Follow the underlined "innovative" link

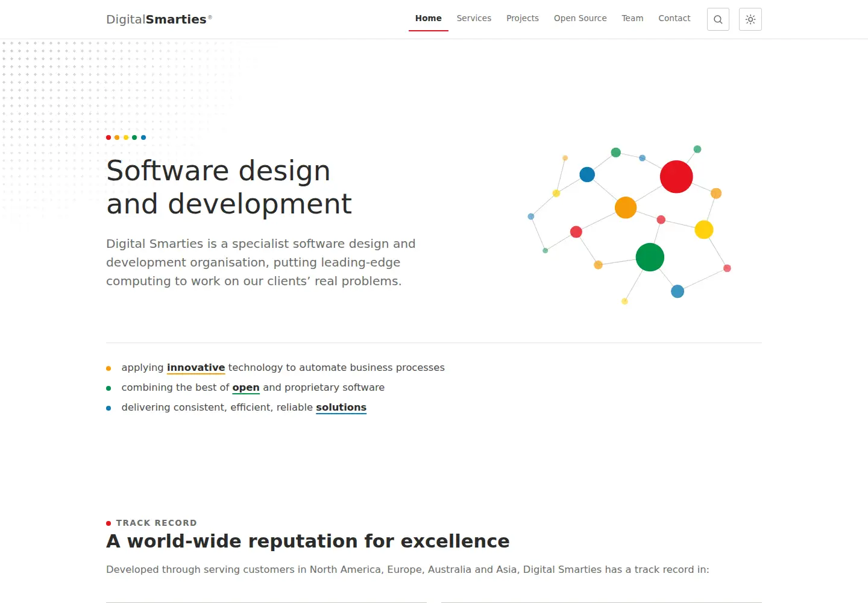click(196, 368)
